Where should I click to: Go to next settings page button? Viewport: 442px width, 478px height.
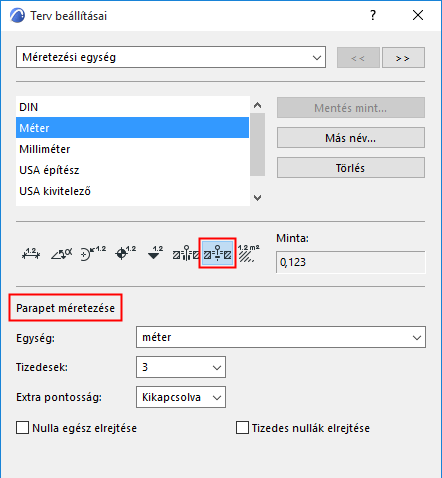coord(403,58)
